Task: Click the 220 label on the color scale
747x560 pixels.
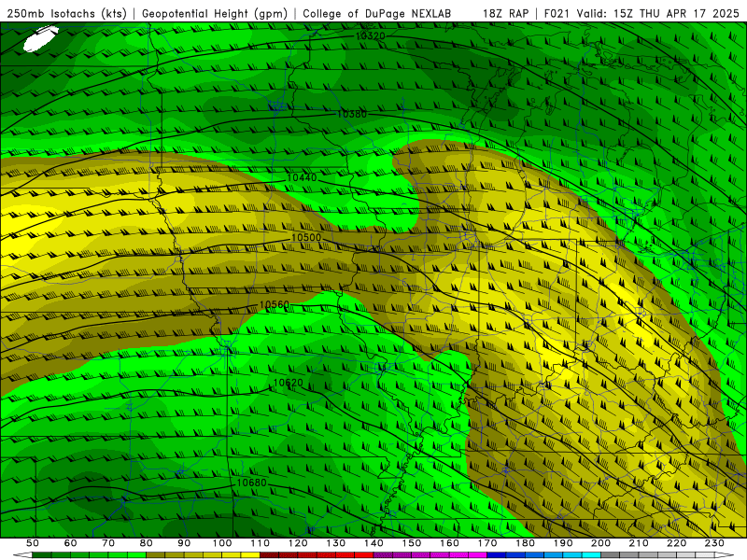Action: 676,543
